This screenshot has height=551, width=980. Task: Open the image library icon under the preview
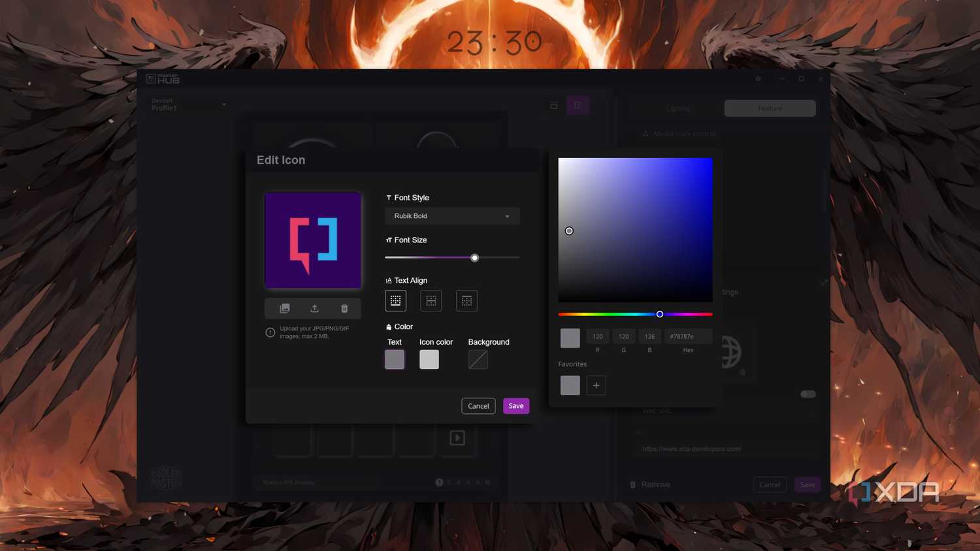point(285,308)
